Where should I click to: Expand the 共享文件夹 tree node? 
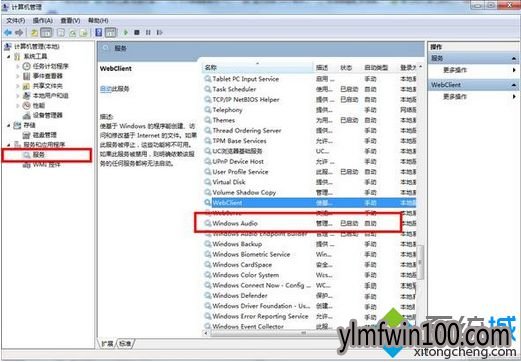pos(18,86)
